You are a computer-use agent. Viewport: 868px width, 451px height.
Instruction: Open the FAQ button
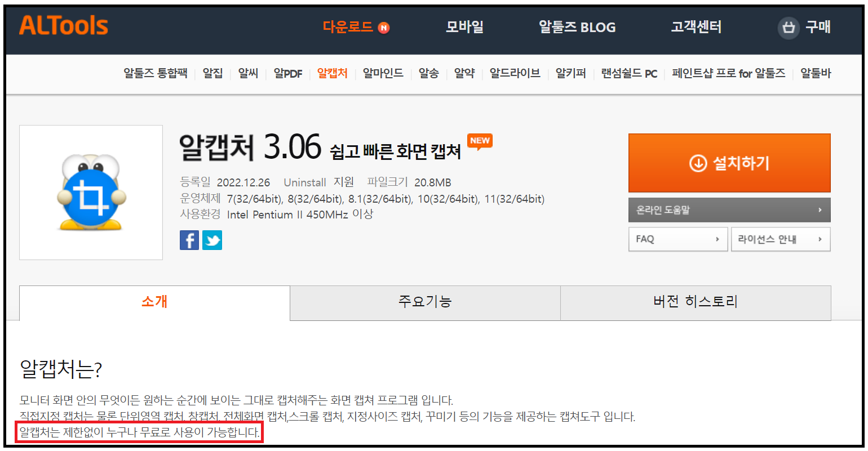pyautogui.click(x=678, y=239)
